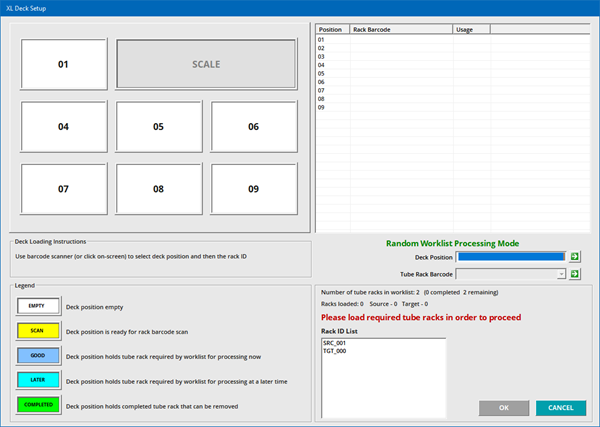Select deck position 05
Screen dimensions: 600x427
tap(158, 127)
